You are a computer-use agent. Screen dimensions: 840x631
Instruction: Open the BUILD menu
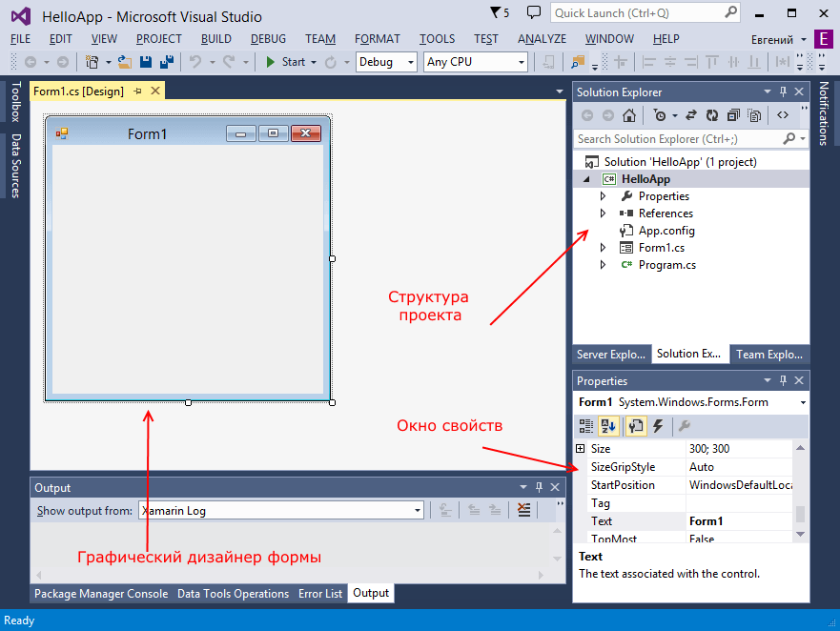point(215,39)
